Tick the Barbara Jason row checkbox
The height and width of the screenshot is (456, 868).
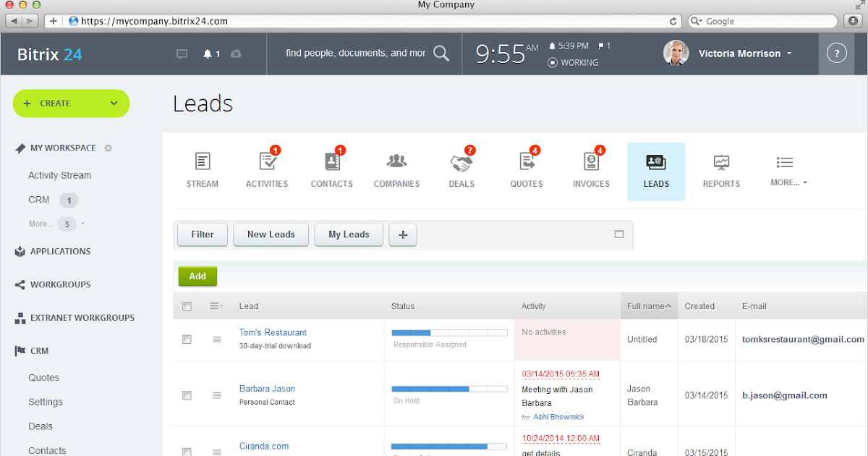(187, 395)
